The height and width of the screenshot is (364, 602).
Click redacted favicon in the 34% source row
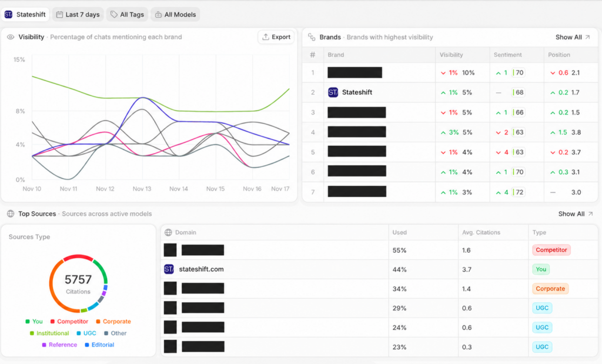click(x=170, y=288)
